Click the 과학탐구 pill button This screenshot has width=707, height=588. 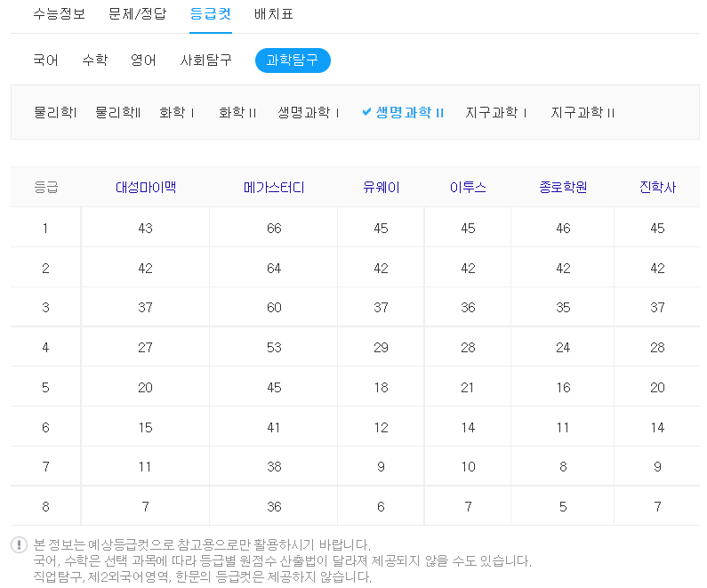coord(293,60)
